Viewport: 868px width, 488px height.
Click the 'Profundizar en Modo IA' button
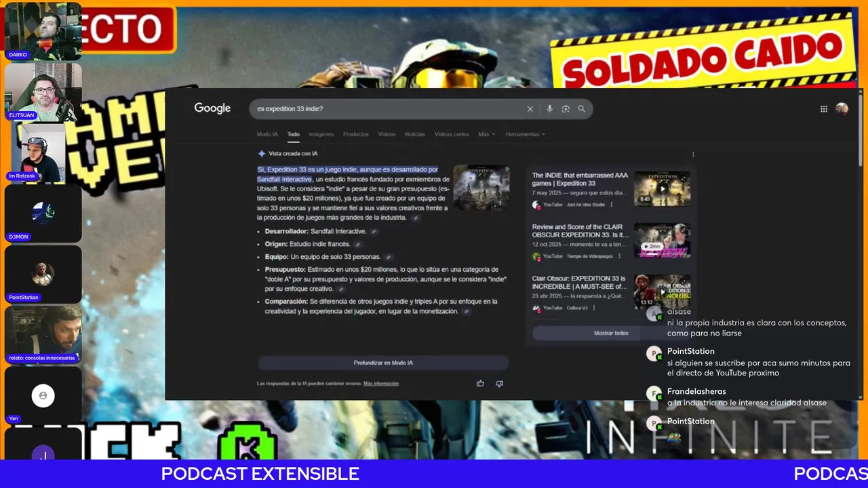click(x=383, y=363)
